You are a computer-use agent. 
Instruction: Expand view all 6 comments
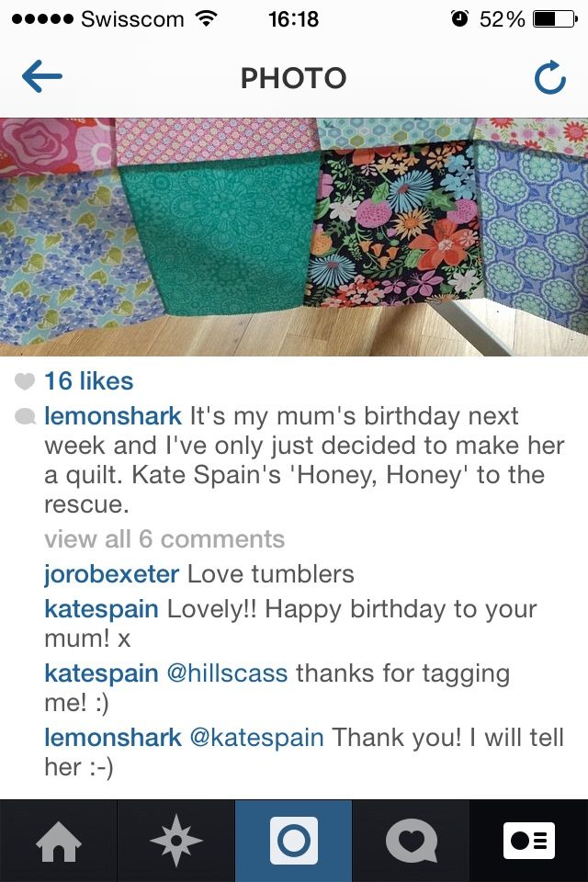coord(164,539)
